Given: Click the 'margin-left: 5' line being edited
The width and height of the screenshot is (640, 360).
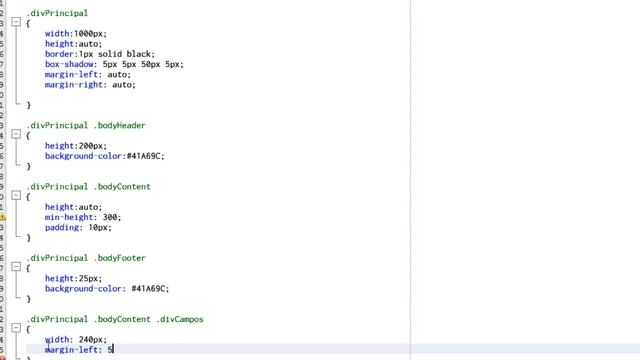Looking at the screenshot, I should [79, 350].
